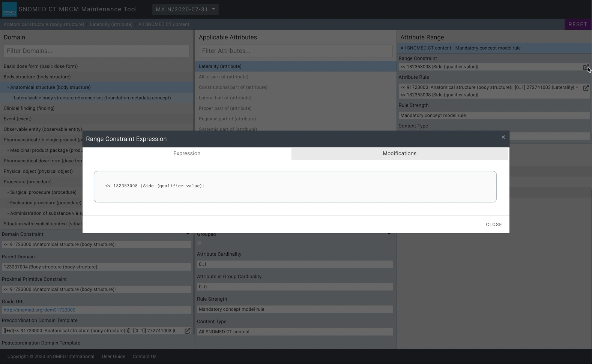Select Evaluation procedure (procedure) domain
The width and height of the screenshot is (592, 364).
(x=41, y=203)
